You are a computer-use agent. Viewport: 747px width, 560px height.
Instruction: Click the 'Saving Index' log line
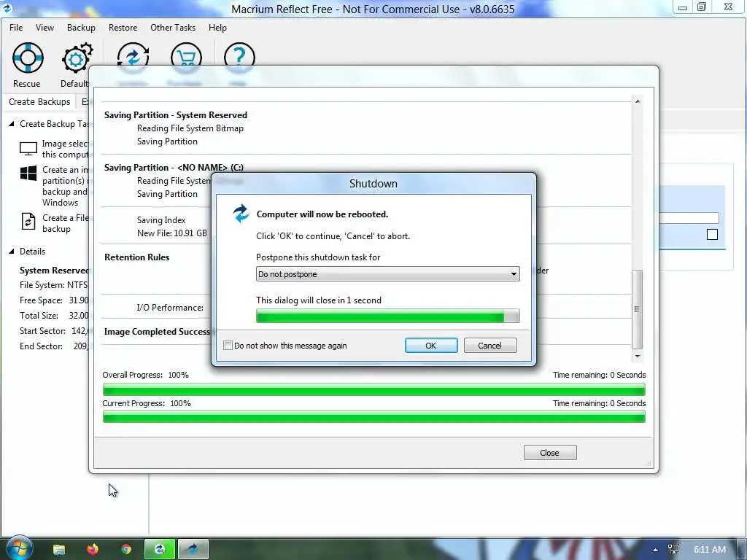point(161,220)
